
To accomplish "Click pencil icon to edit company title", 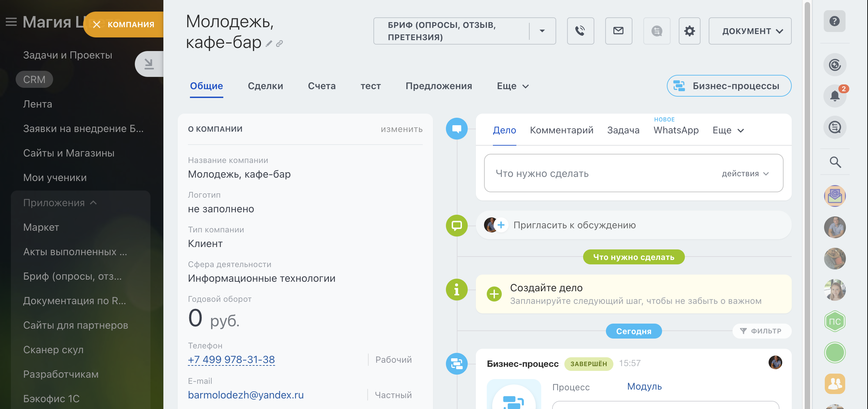I will [269, 44].
